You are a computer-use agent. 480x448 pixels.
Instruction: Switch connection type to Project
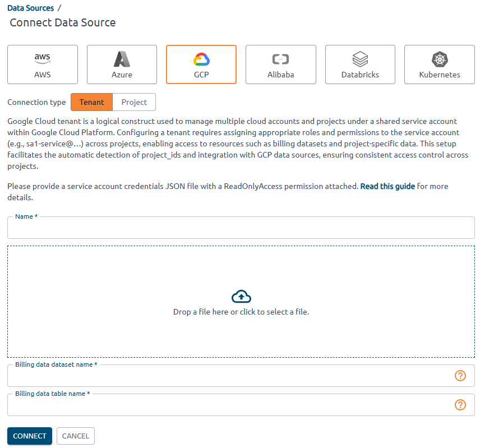[134, 102]
